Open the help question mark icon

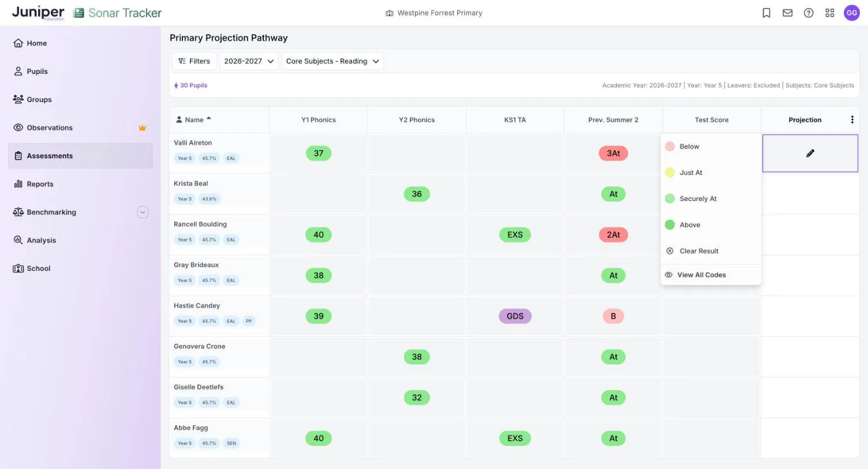coord(809,13)
